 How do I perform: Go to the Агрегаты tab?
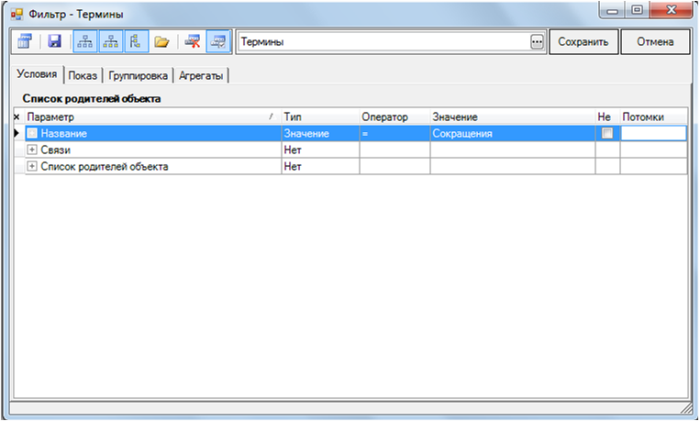tap(202, 76)
